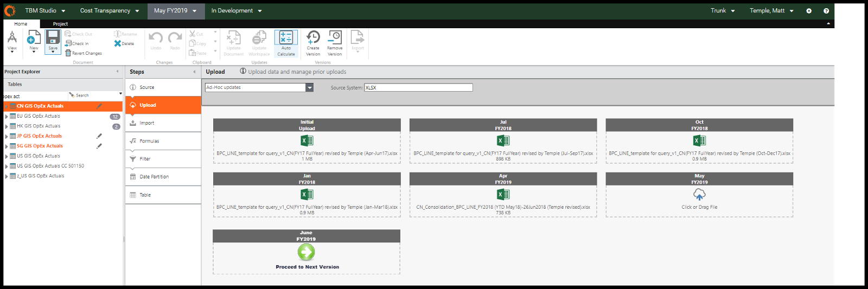Collapse the Project Explorer panel
Viewport: 868px width, 289px height.
[117, 72]
